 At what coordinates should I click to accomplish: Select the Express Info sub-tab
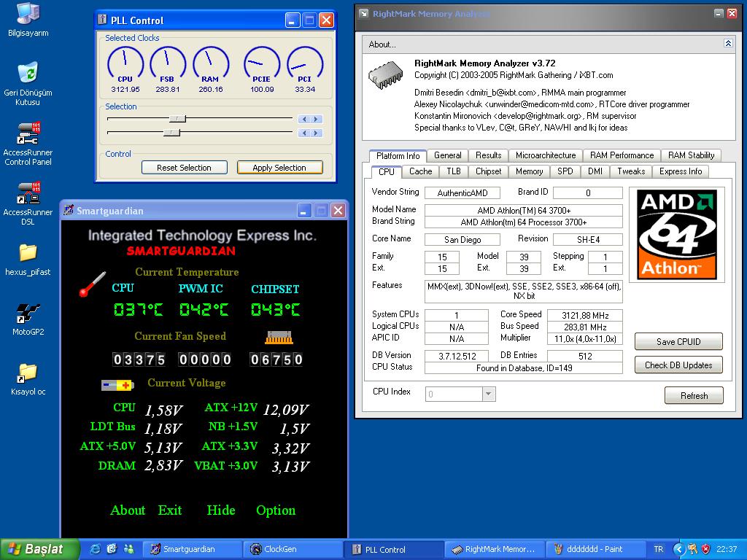[681, 171]
